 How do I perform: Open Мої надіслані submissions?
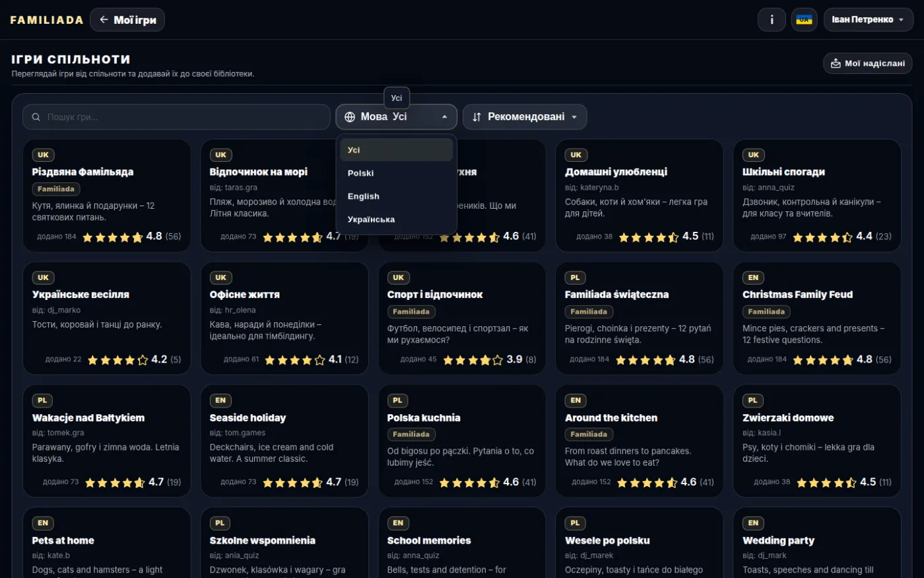point(868,63)
